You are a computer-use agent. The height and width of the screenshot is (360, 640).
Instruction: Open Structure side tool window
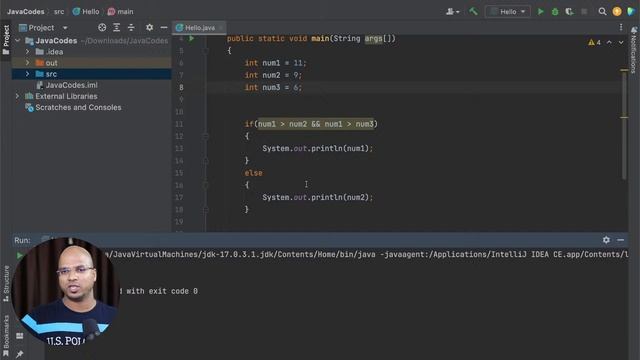pyautogui.click(x=6, y=284)
